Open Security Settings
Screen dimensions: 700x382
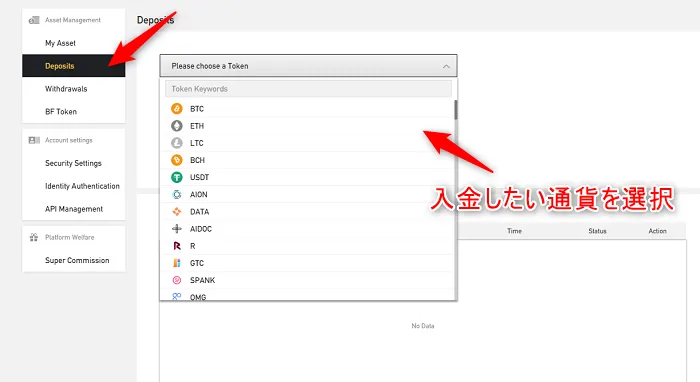(x=73, y=163)
